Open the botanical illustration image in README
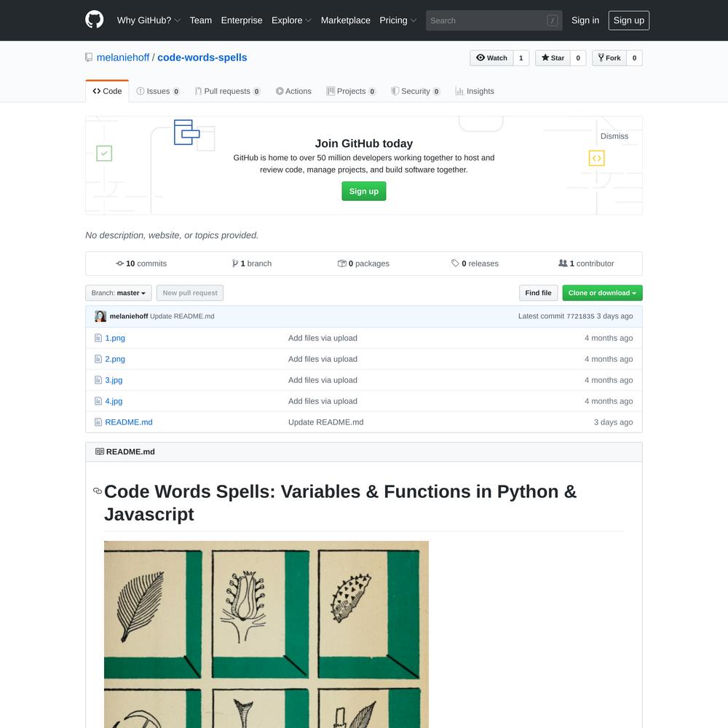Viewport: 728px width, 728px height. tap(266, 634)
